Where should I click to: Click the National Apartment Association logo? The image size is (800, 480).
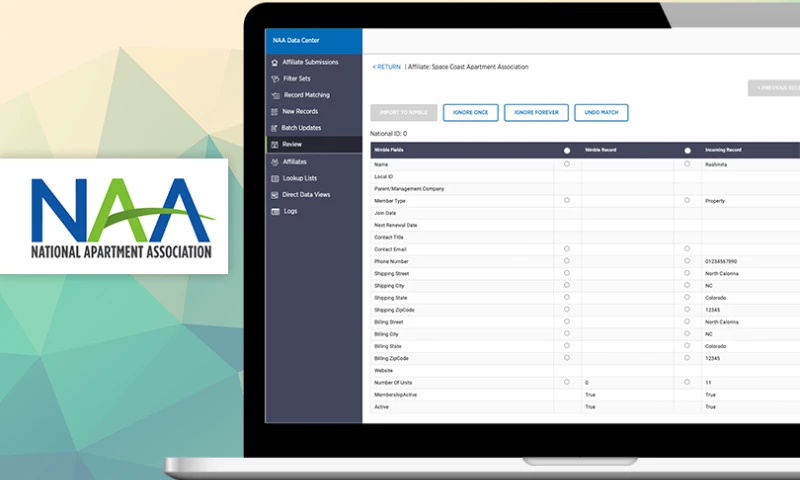click(x=121, y=218)
